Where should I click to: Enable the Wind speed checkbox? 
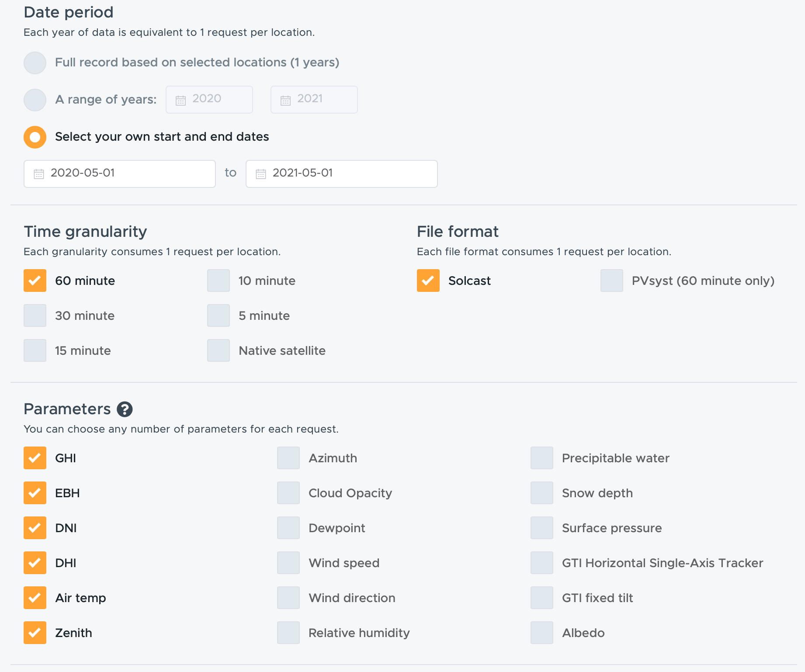(288, 563)
